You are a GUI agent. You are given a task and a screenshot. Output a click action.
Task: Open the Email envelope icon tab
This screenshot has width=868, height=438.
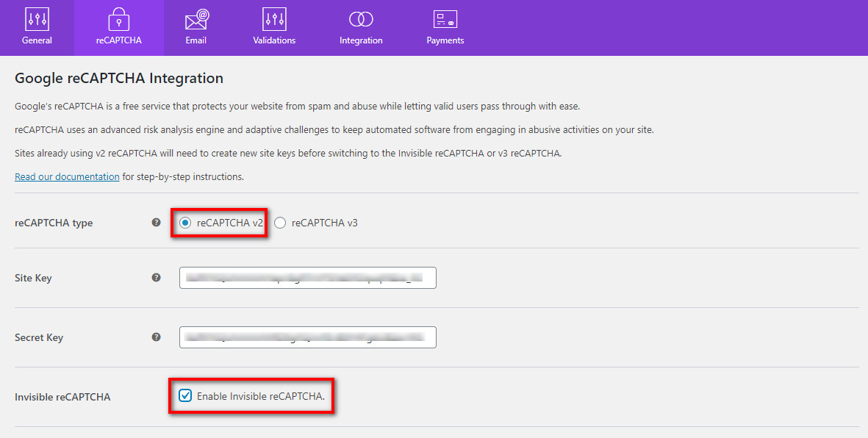click(x=196, y=19)
